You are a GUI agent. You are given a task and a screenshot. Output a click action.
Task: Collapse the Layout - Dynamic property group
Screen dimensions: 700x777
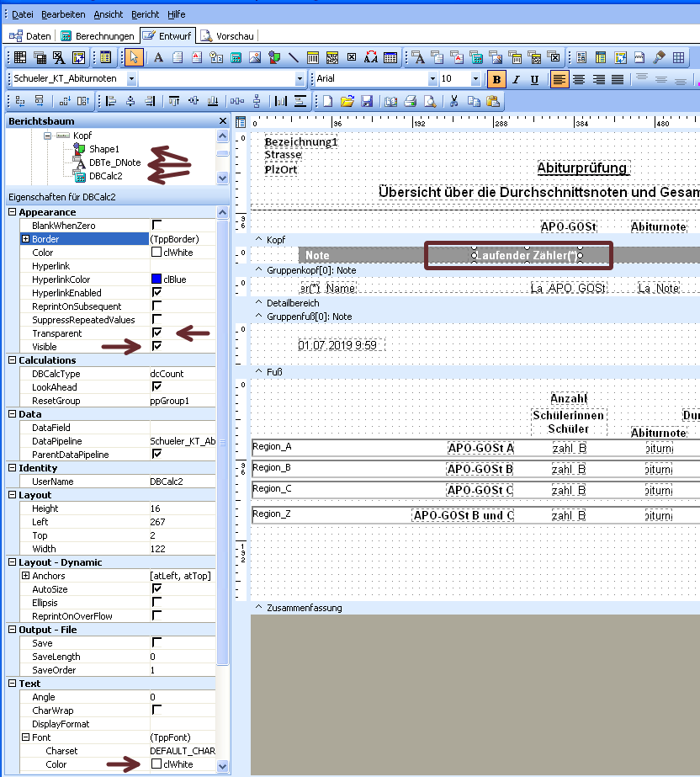(x=13, y=562)
